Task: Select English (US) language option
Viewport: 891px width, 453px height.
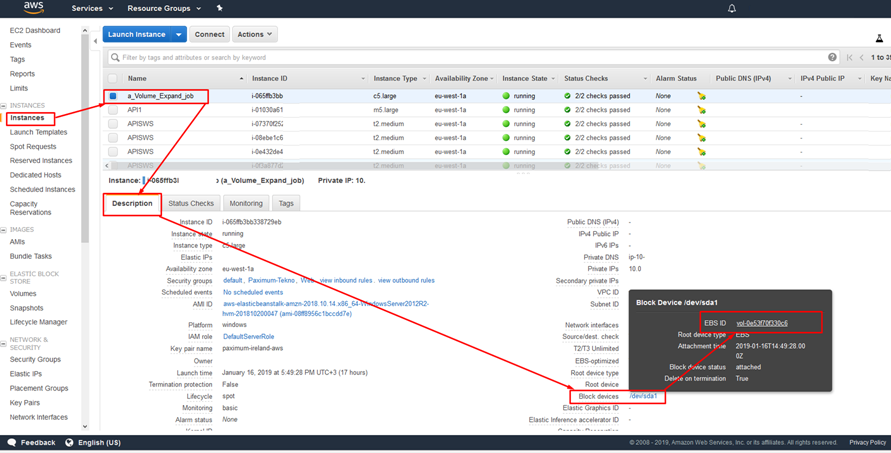Action: point(99,442)
